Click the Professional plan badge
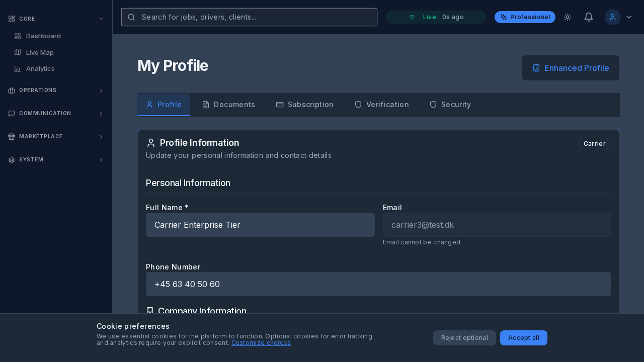The width and height of the screenshot is (644, 362). (525, 17)
